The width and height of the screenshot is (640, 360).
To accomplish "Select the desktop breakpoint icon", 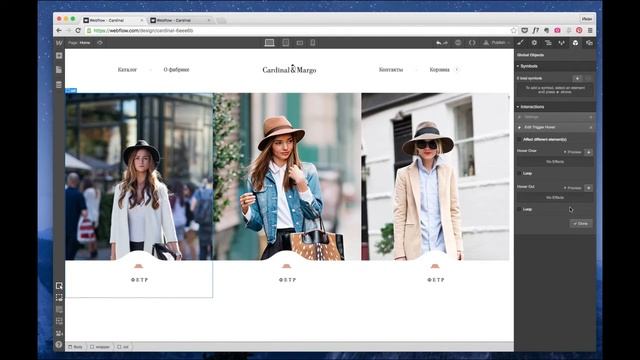I will point(269,43).
